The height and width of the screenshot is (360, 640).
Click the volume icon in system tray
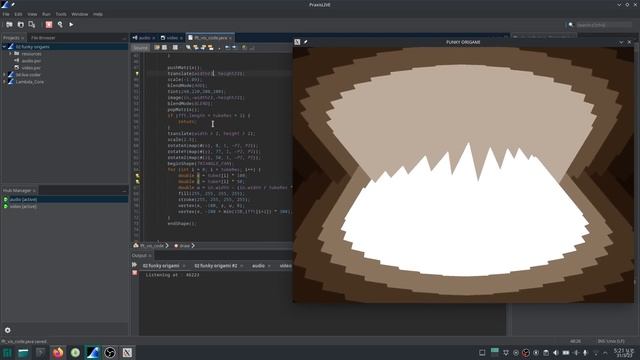coord(556,353)
